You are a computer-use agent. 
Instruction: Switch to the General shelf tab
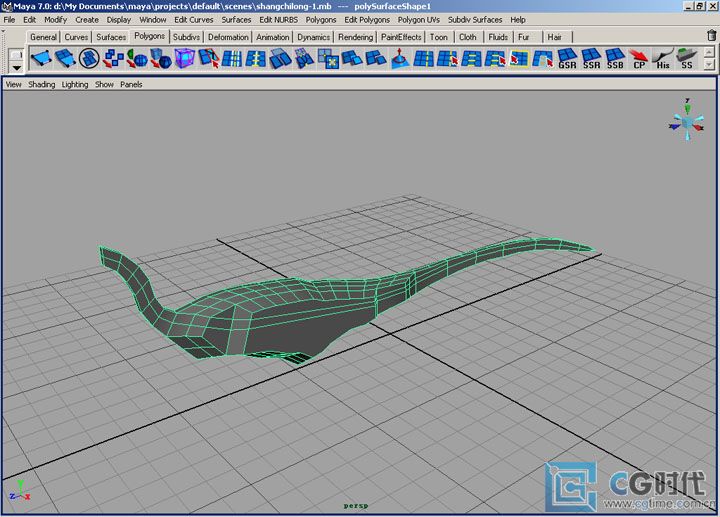[44, 37]
